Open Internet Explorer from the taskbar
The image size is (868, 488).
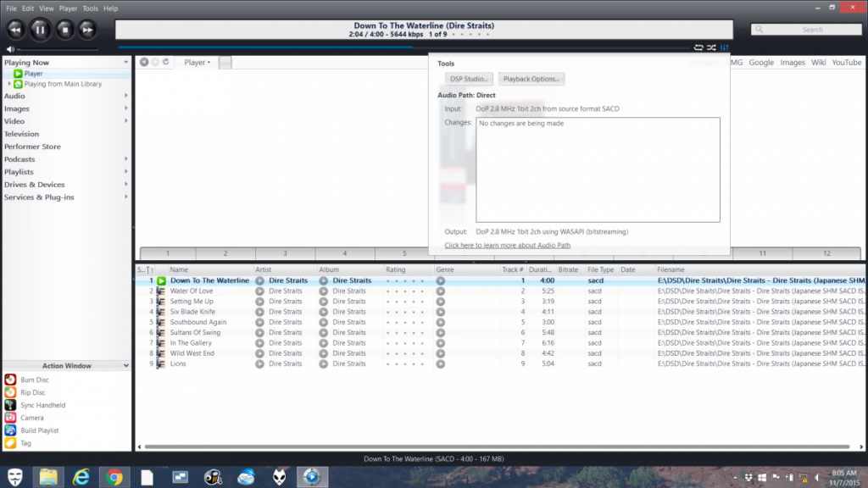(x=81, y=477)
